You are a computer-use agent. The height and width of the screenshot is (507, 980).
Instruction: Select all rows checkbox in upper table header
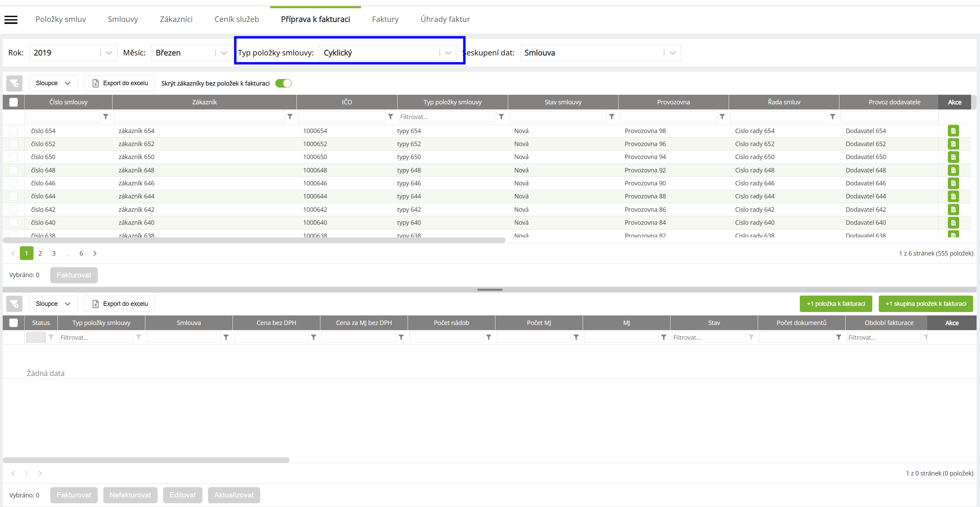pos(13,102)
